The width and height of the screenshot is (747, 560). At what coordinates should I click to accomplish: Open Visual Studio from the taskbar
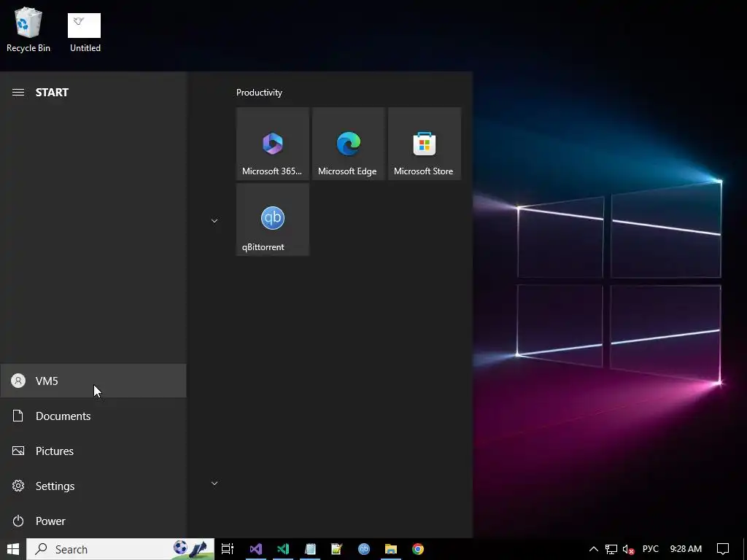(x=256, y=549)
